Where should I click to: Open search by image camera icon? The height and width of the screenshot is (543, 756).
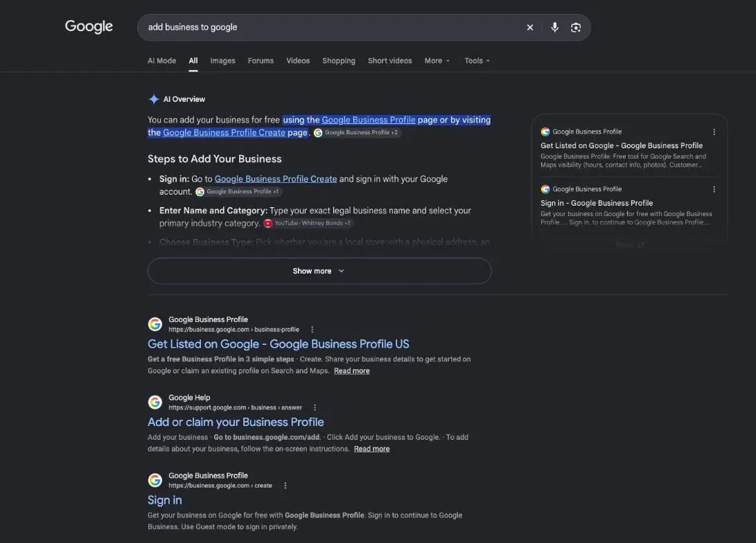pyautogui.click(x=576, y=28)
